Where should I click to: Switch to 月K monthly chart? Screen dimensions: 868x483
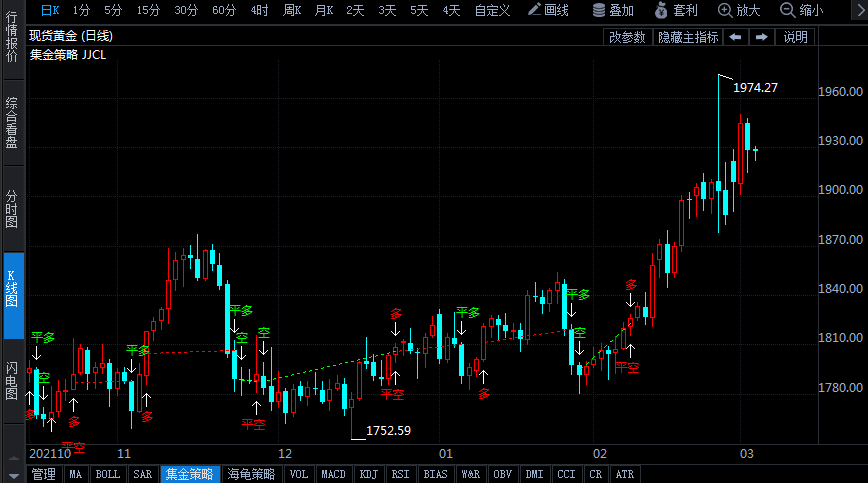324,10
